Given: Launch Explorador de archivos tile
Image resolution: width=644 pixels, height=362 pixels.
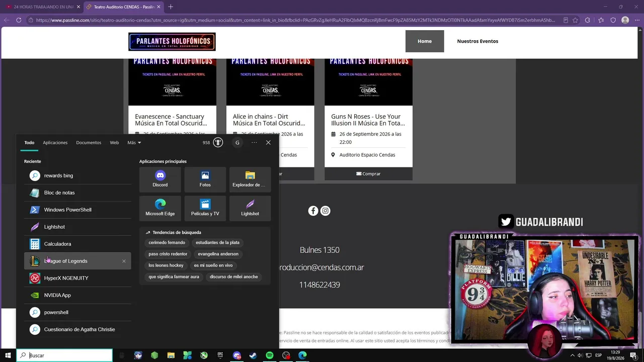Looking at the screenshot, I should 250,179.
